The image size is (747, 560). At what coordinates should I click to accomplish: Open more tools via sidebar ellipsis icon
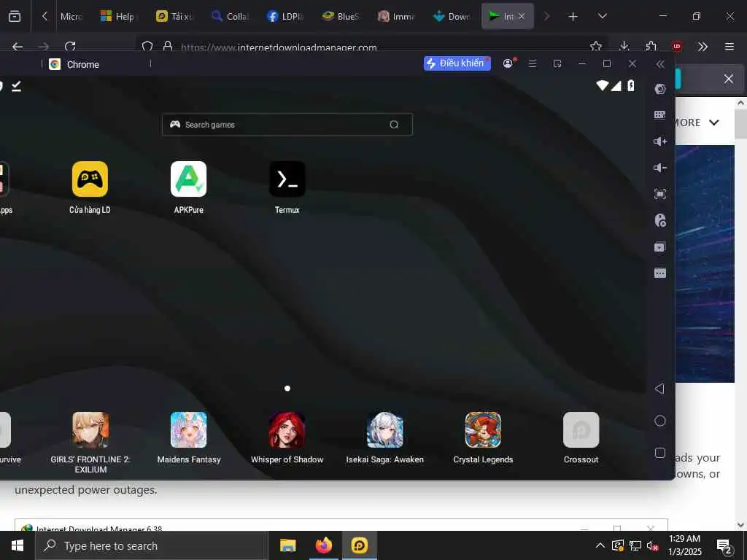click(x=659, y=273)
